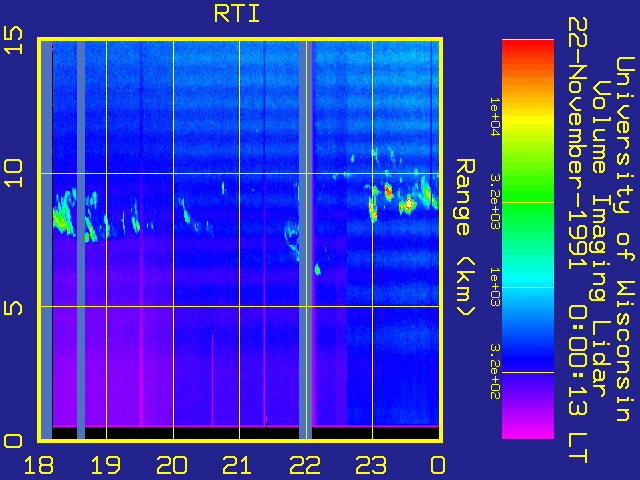The width and height of the screenshot is (640, 480).
Task: Click the small cloud blob just after 22
Action: [317, 269]
